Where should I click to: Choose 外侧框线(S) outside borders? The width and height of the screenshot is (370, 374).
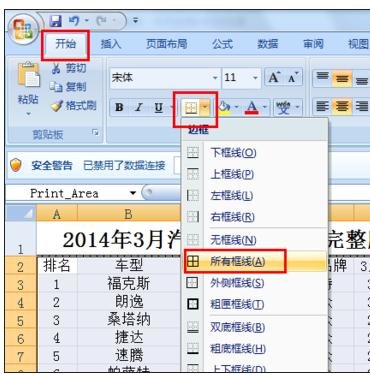[x=254, y=283]
